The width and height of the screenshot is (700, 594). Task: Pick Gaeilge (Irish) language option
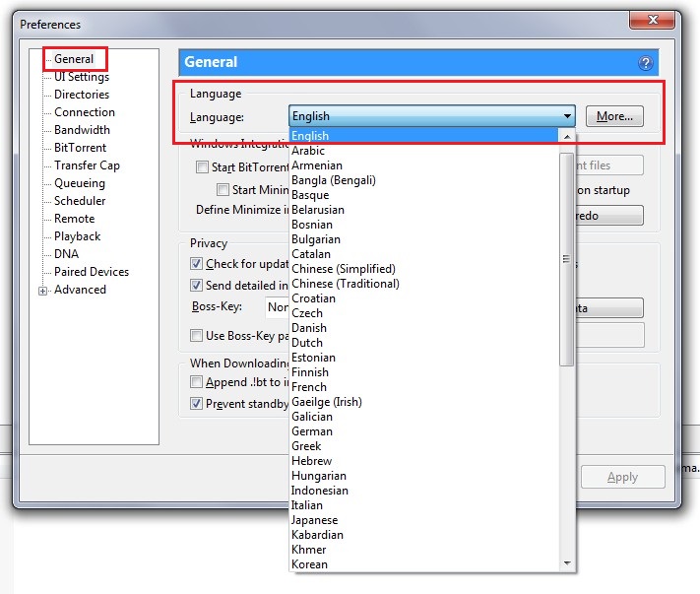click(x=424, y=402)
